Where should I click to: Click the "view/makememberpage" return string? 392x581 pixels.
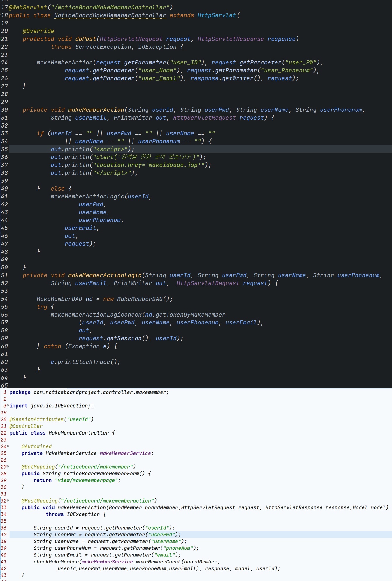pos(86,480)
